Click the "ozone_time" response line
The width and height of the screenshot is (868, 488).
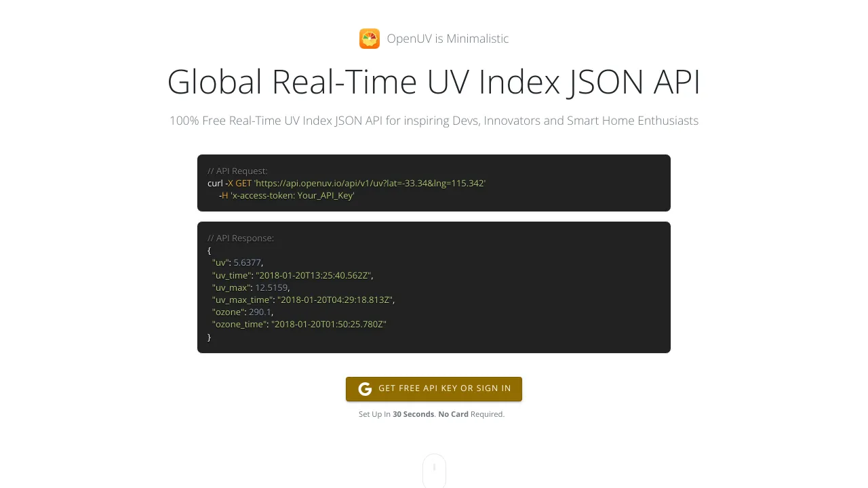tap(299, 324)
